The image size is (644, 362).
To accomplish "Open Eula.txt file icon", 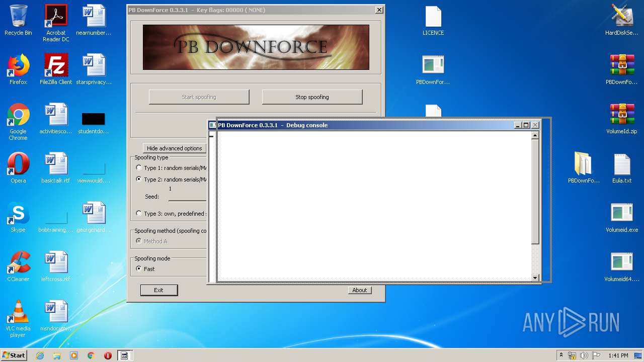I will click(x=622, y=168).
